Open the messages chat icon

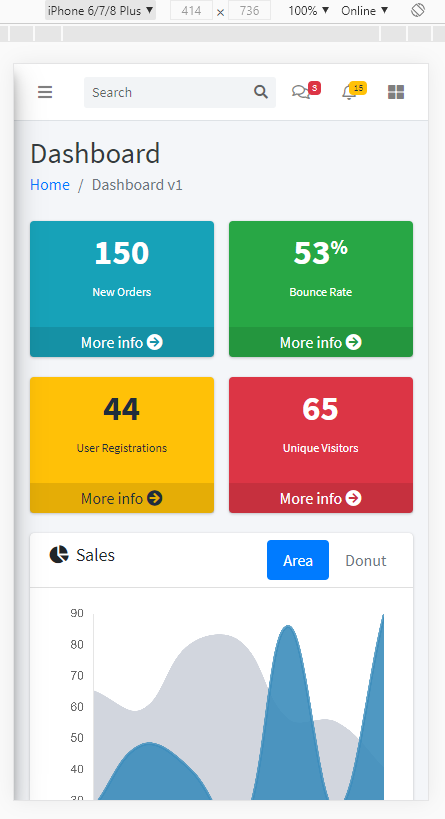click(x=300, y=92)
